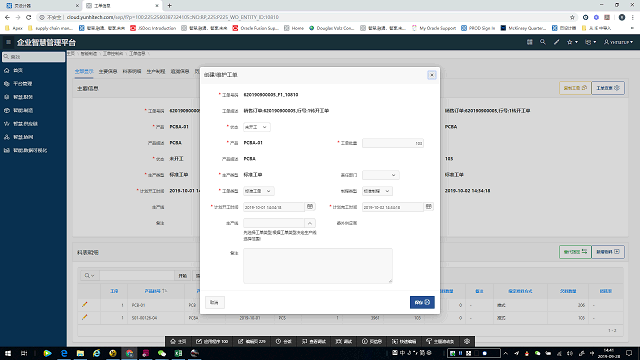This screenshot has width=640, height=360.
Task: Click the 新增物料 button in 科表明细 header
Action: pos(608,252)
